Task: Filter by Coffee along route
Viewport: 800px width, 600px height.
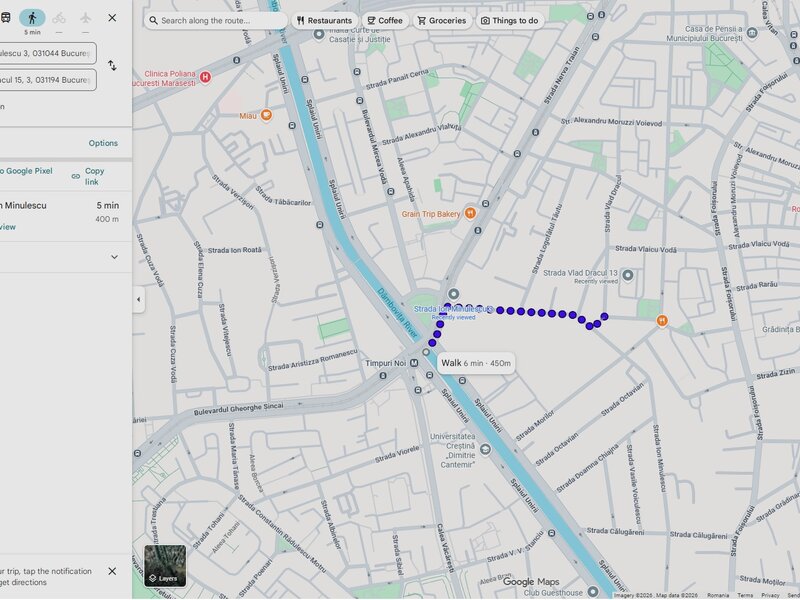Action: point(385,20)
